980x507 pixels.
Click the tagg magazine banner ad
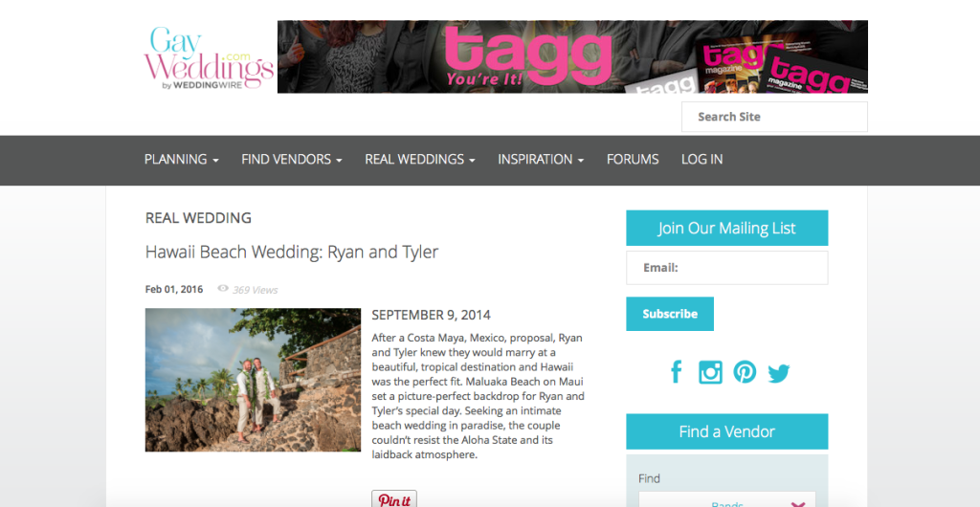[572, 56]
